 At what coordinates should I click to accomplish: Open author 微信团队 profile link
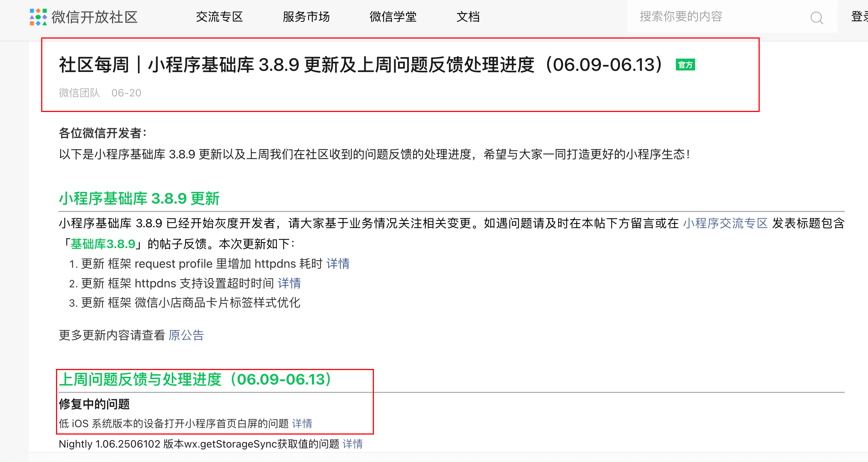[79, 93]
